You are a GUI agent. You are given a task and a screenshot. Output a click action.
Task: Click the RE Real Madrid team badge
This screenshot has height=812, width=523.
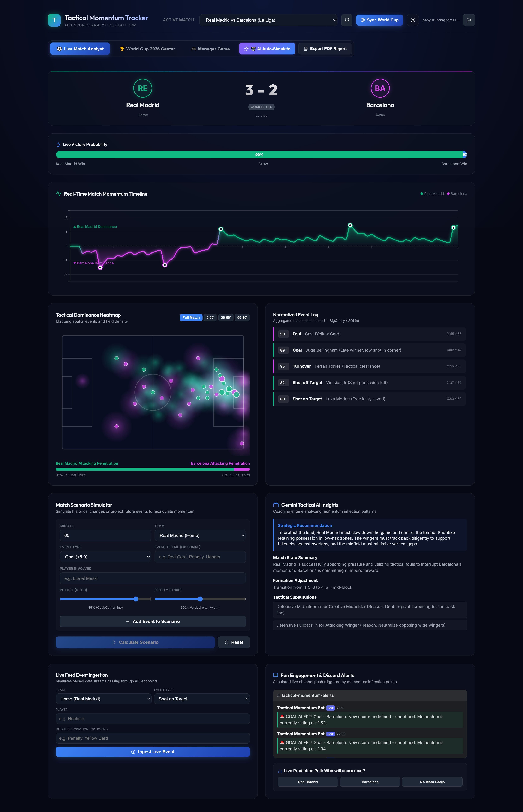tap(143, 88)
